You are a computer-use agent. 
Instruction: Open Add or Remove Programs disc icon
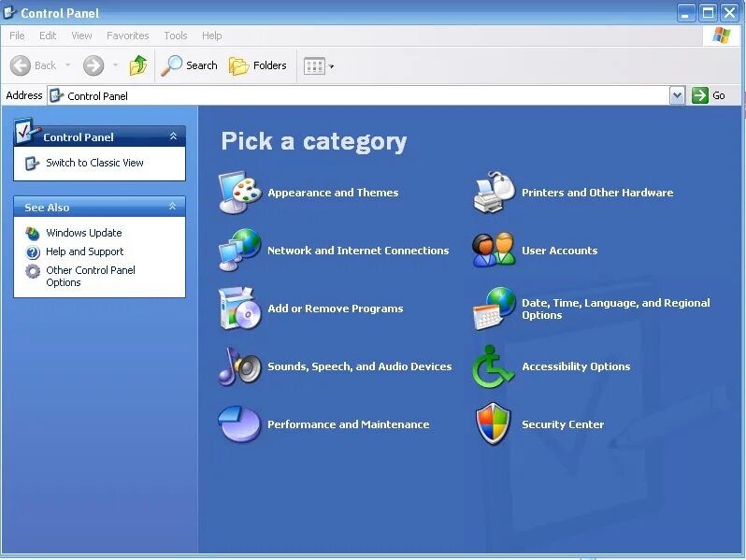[239, 309]
